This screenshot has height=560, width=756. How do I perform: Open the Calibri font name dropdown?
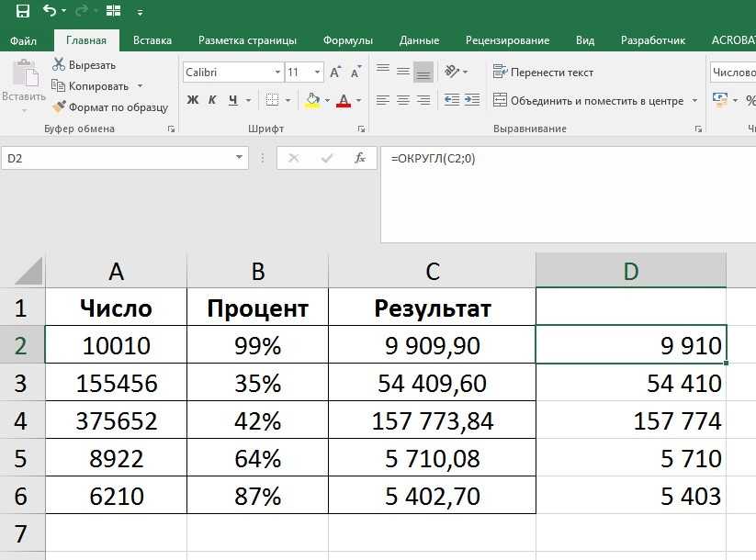277,73
